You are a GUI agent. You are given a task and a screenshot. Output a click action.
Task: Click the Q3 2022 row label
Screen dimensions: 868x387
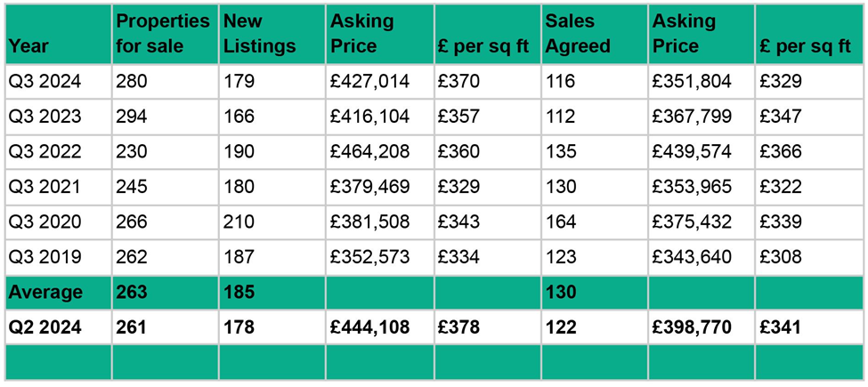click(x=45, y=152)
